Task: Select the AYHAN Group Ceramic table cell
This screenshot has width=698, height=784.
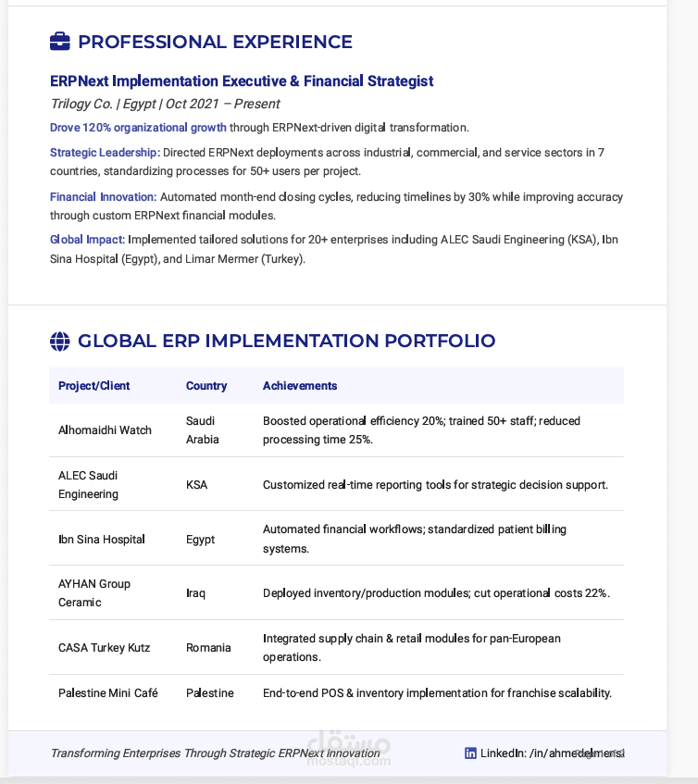Action: [x=94, y=593]
